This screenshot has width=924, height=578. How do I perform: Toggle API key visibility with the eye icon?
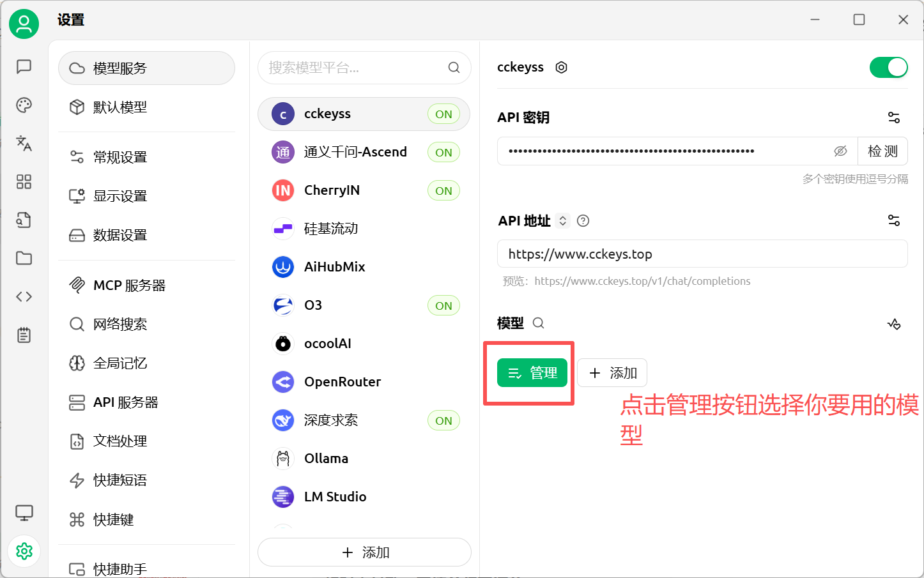(840, 151)
